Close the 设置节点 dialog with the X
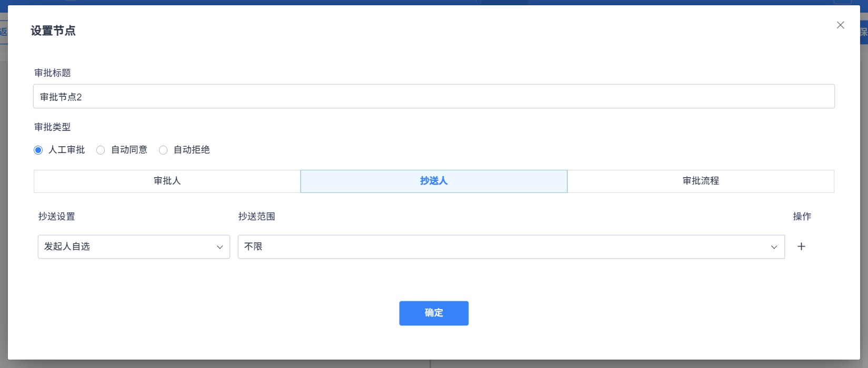Screen dimensions: 868x368 840,25
